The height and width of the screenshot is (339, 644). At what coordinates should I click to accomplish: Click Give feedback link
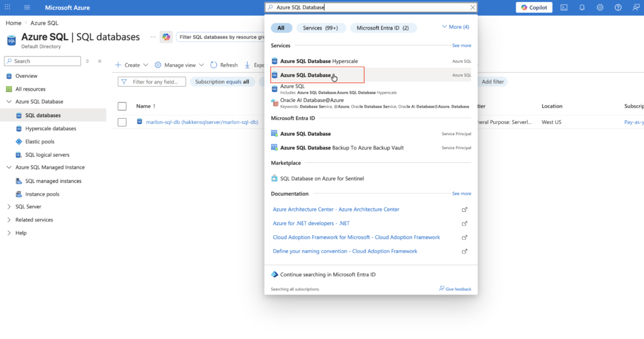pyautogui.click(x=455, y=289)
